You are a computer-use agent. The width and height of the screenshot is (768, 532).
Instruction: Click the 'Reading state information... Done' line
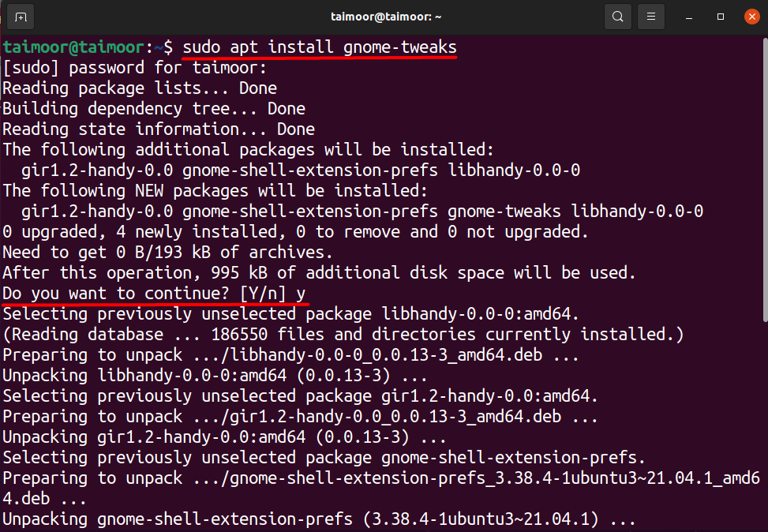coord(159,129)
